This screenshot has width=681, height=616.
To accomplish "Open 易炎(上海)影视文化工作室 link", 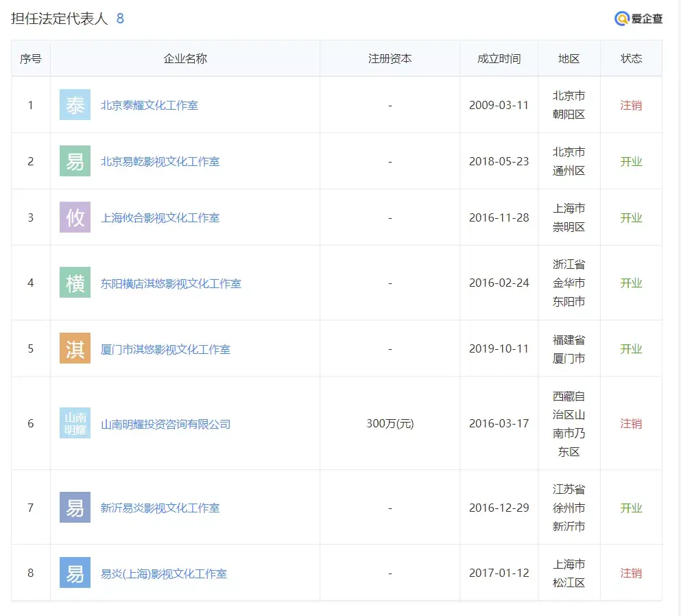I will click(x=163, y=573).
